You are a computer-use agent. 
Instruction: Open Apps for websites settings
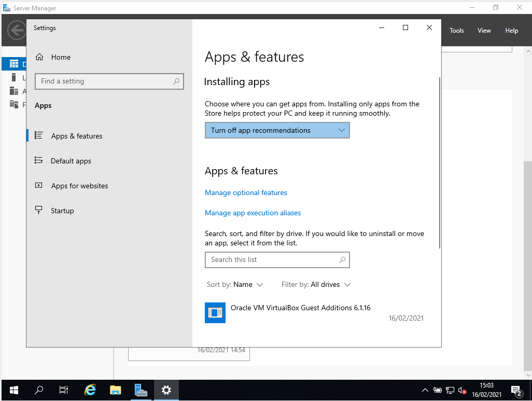79,185
